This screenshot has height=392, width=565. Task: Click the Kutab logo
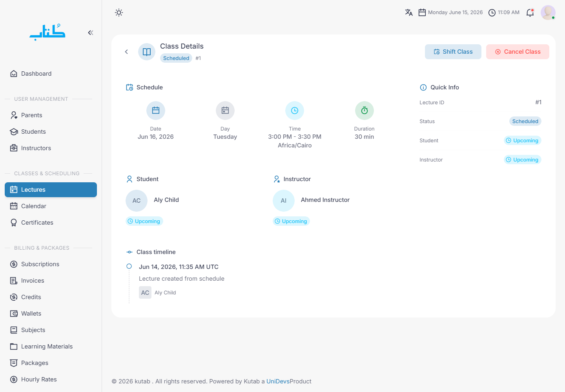pyautogui.click(x=47, y=33)
